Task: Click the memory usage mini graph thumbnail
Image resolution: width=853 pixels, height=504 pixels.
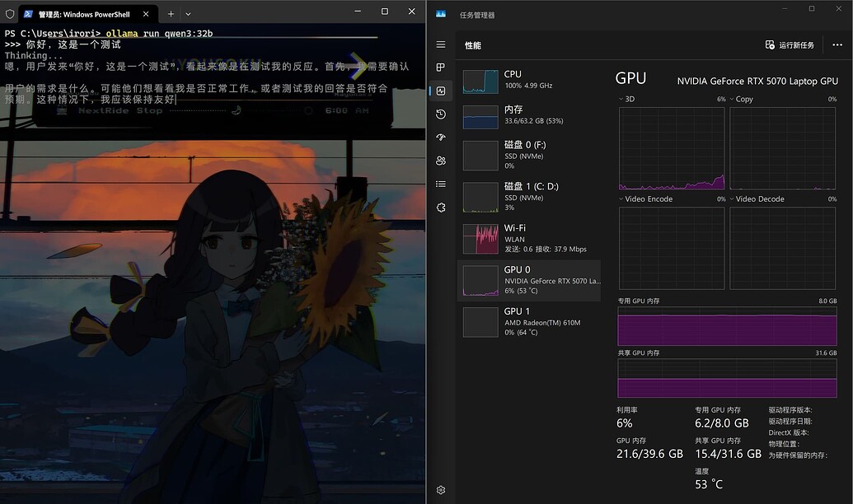Action: coord(480,117)
